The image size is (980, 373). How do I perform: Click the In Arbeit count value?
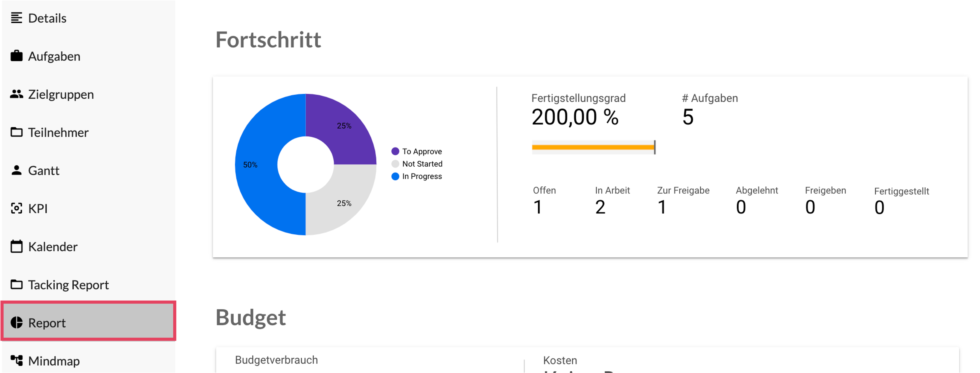[600, 208]
